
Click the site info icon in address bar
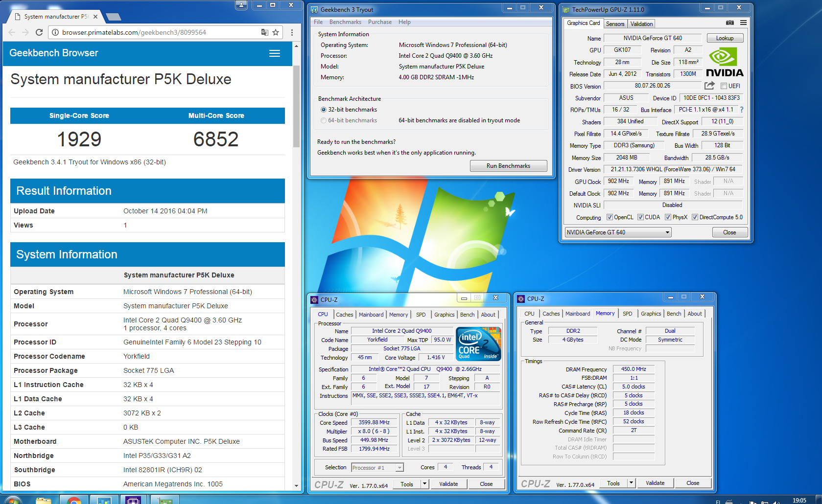(x=55, y=32)
